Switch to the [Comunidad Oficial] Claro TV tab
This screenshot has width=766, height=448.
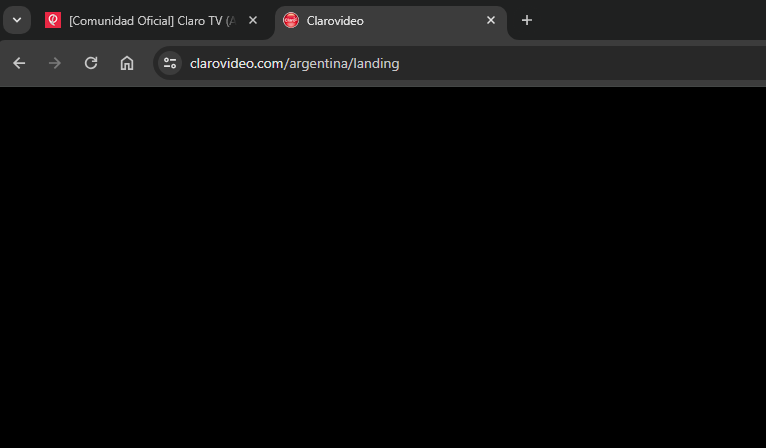(x=151, y=21)
